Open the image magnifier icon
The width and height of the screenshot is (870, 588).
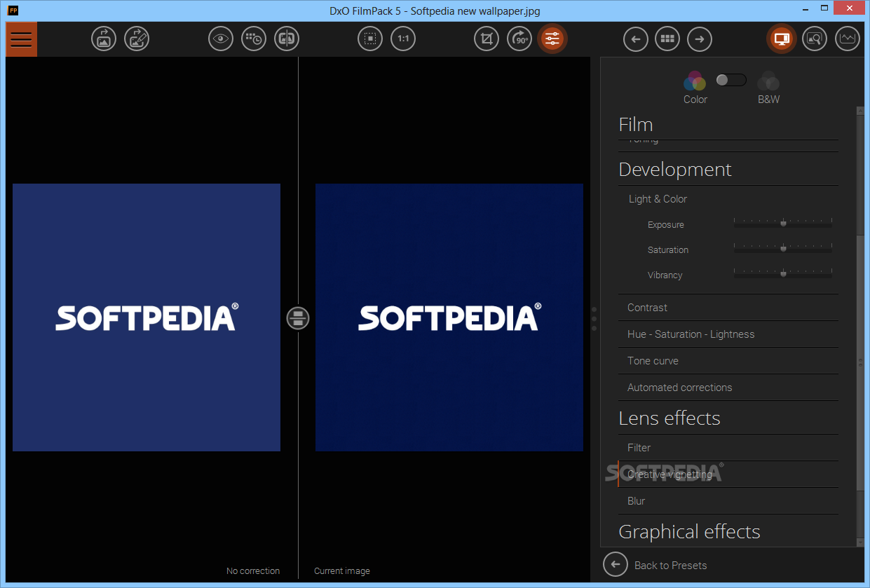[x=815, y=39]
